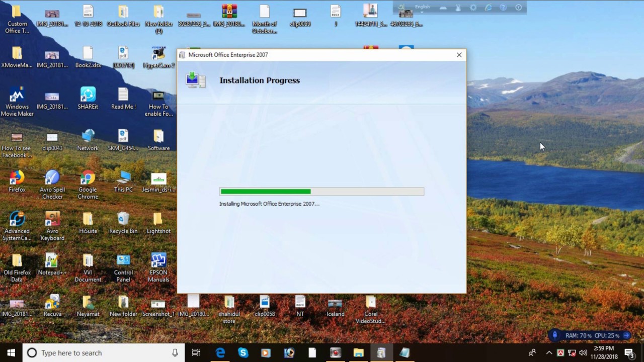
Task: Select the Corel VideoStudio icon
Action: click(371, 309)
